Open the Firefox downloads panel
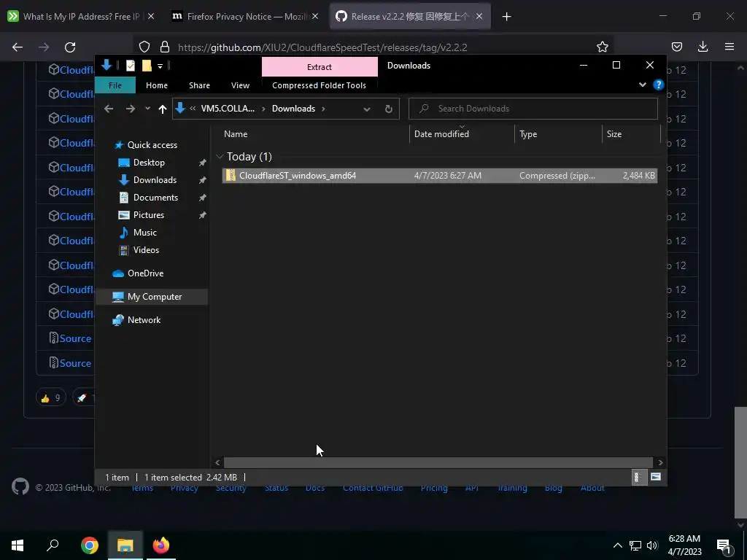This screenshot has width=747, height=560. (703, 47)
